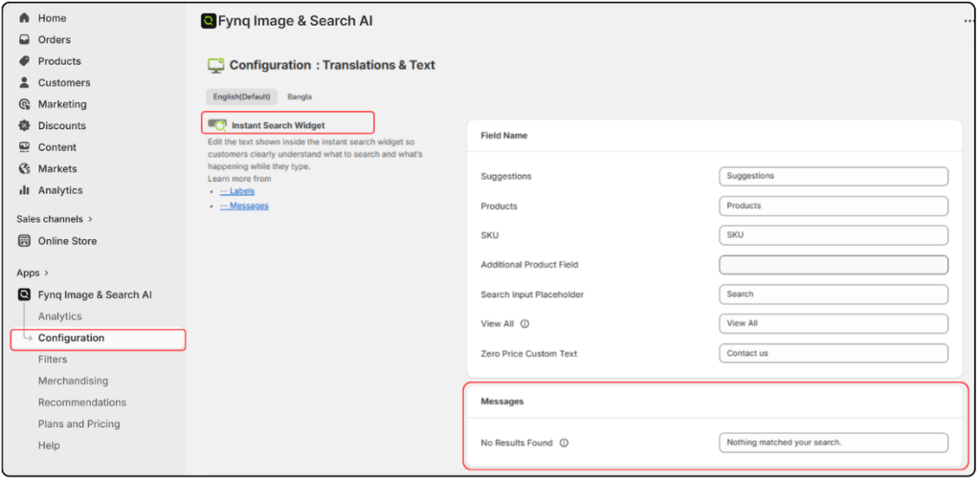Open Plans and Pricing page
Screen dimensions: 980x479
78,425
